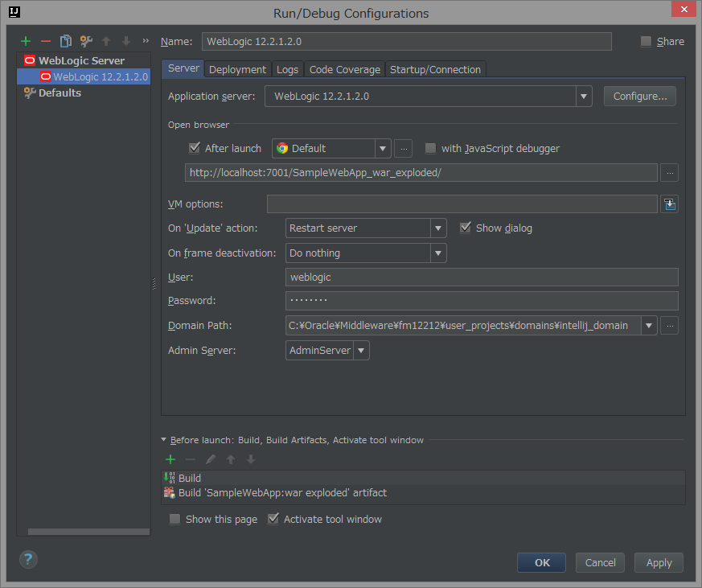Add before launch task green plus
The height and width of the screenshot is (588, 702).
click(170, 459)
